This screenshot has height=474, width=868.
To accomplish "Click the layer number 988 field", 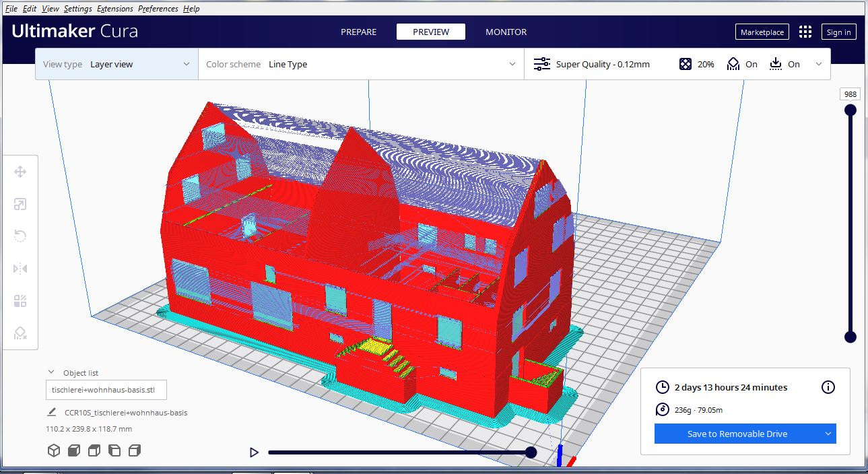I will 850,94.
